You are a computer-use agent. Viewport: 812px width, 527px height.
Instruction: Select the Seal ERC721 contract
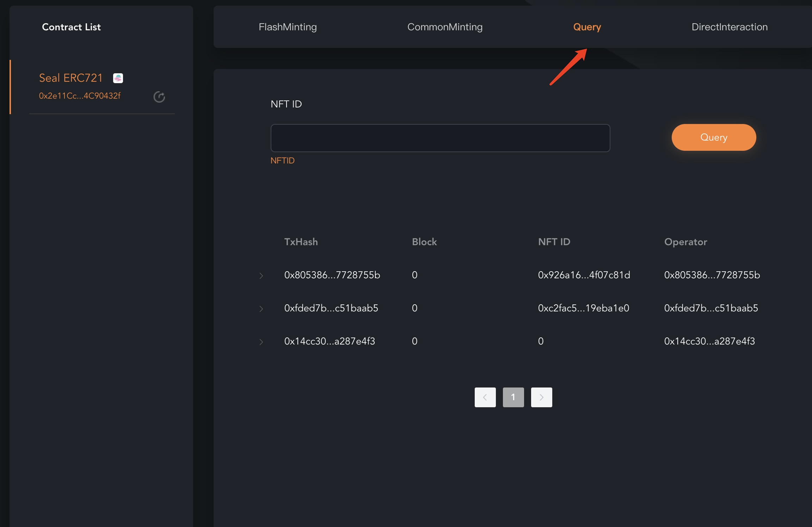(70, 78)
